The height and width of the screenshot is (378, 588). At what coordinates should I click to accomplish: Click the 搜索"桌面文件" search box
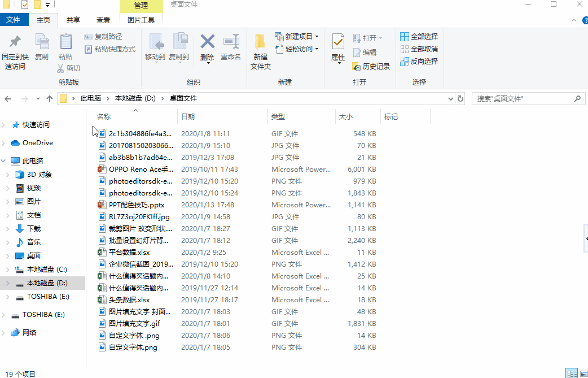tap(529, 99)
